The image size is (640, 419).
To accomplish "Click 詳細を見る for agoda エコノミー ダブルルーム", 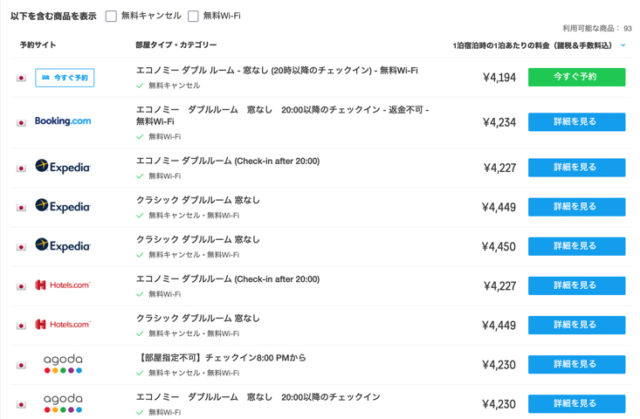I will click(x=576, y=403).
